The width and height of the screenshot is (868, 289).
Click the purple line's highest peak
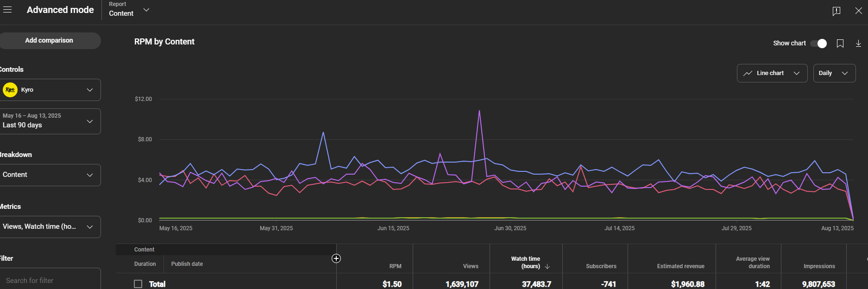pos(479,111)
